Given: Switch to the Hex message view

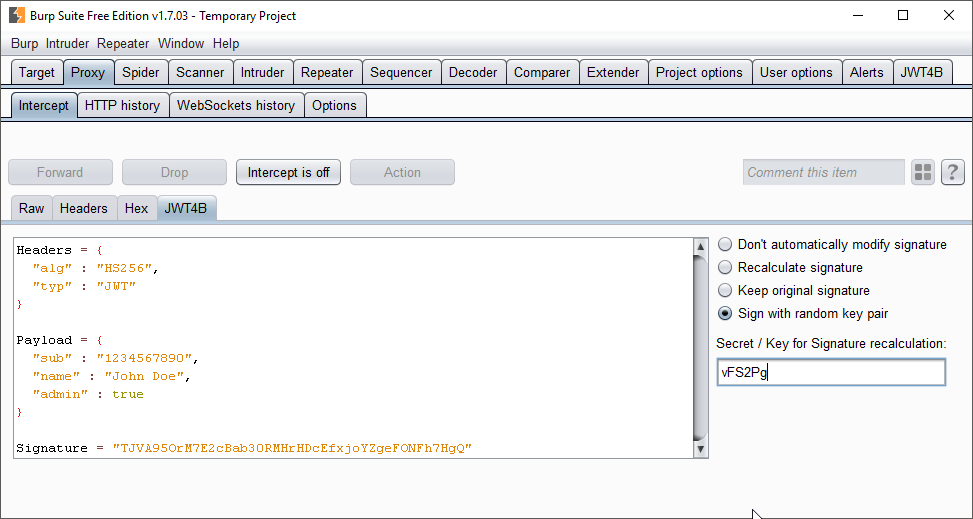Looking at the screenshot, I should (x=137, y=208).
